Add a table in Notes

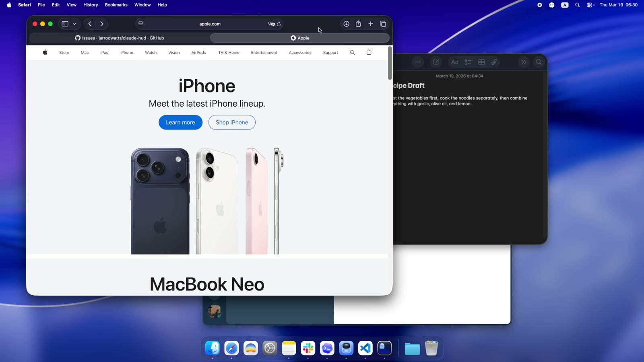click(481, 62)
